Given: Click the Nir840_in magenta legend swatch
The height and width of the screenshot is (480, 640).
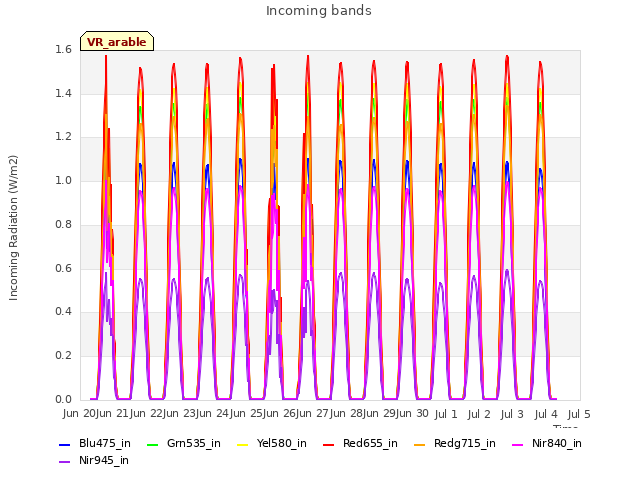Looking at the screenshot, I should (x=517, y=444).
